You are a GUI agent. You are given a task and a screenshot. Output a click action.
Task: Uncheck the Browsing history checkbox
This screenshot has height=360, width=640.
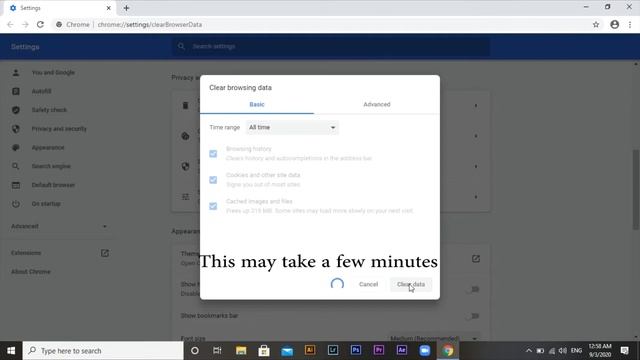[213, 153]
